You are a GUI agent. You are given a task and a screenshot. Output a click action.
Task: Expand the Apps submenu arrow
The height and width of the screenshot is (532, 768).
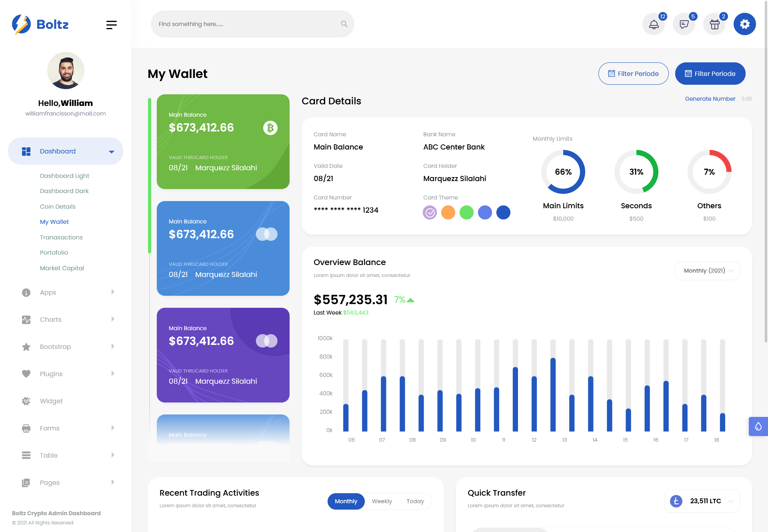pyautogui.click(x=113, y=292)
